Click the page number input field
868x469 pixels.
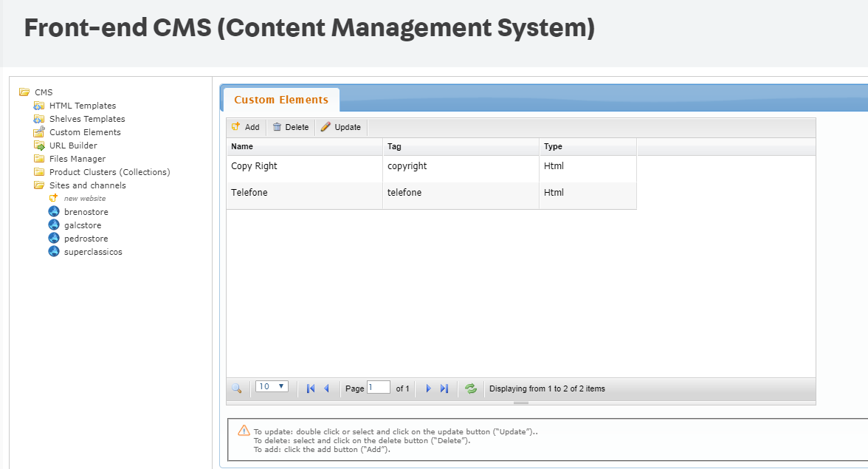coord(379,388)
